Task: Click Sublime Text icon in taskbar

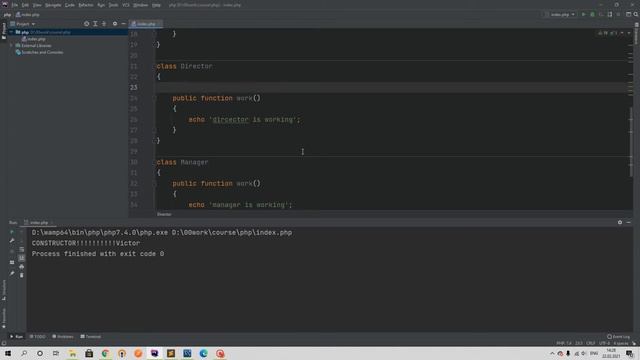Action: tap(171, 353)
